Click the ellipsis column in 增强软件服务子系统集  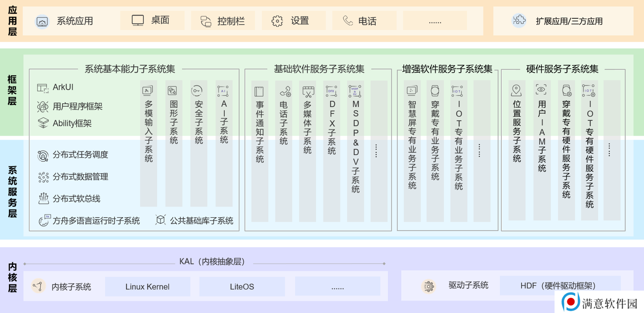482,151
